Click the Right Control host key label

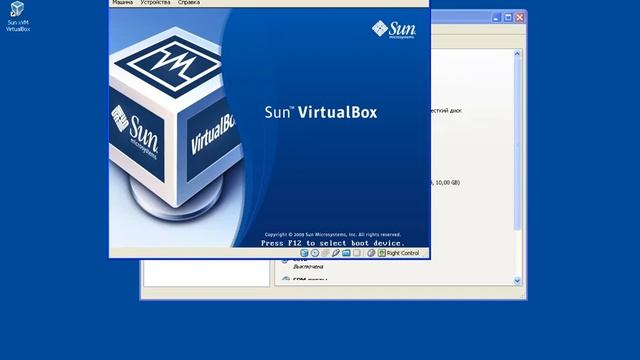tap(403, 253)
